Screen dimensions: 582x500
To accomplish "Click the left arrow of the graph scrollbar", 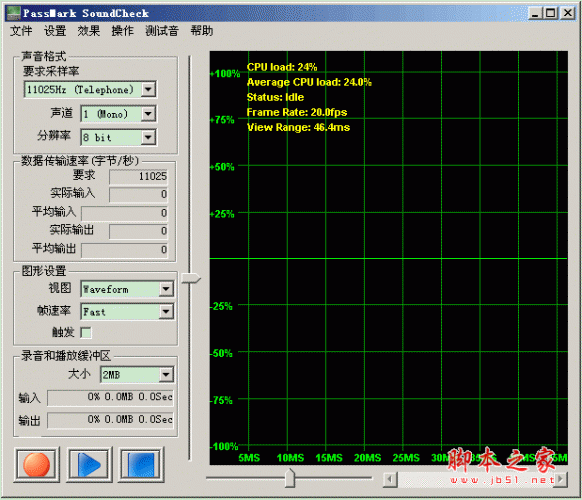I will tap(390, 479).
